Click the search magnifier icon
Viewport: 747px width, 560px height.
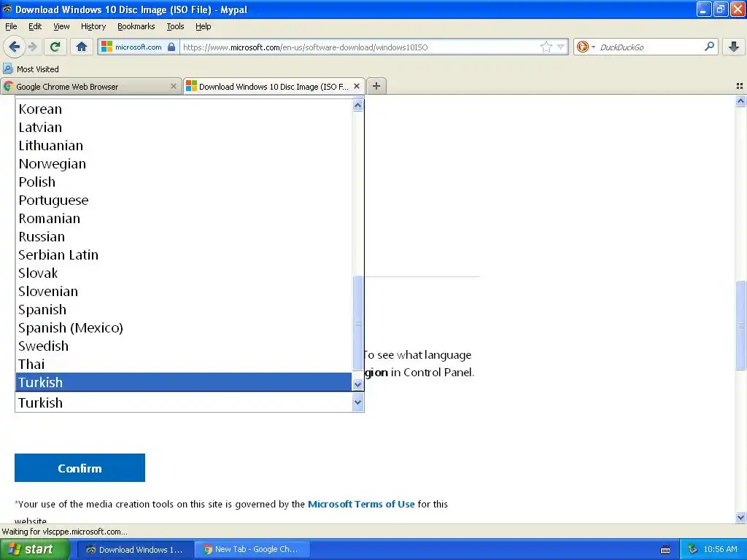[x=709, y=47]
